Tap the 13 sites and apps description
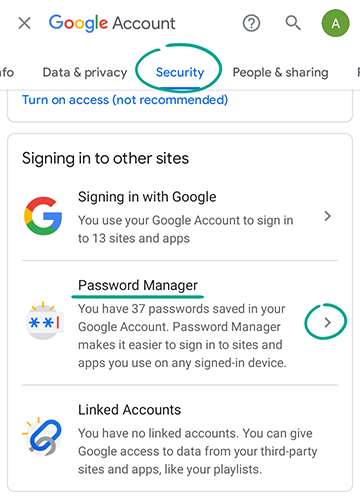This screenshot has width=360, height=498. [x=186, y=229]
